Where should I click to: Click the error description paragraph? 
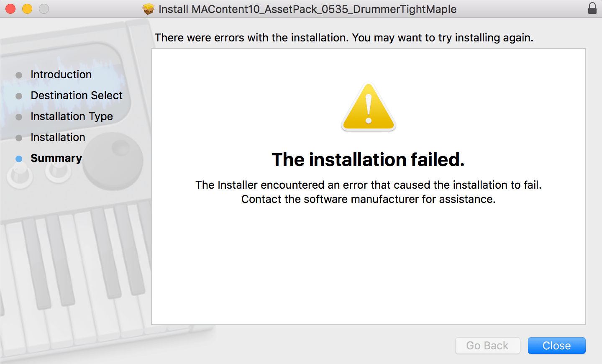[x=368, y=192]
